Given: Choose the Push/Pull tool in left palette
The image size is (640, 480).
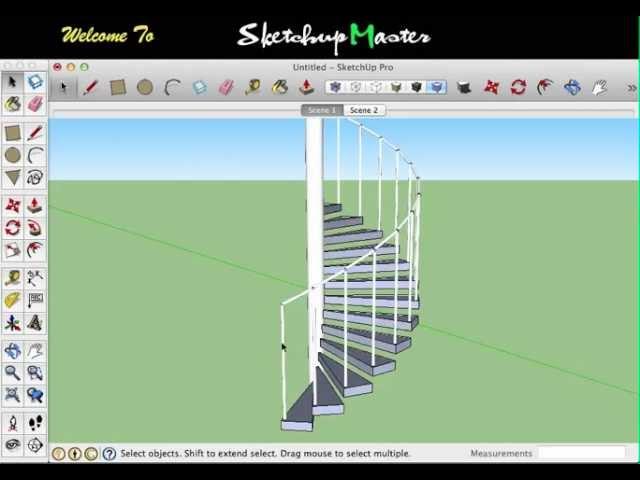Looking at the screenshot, I should [35, 205].
